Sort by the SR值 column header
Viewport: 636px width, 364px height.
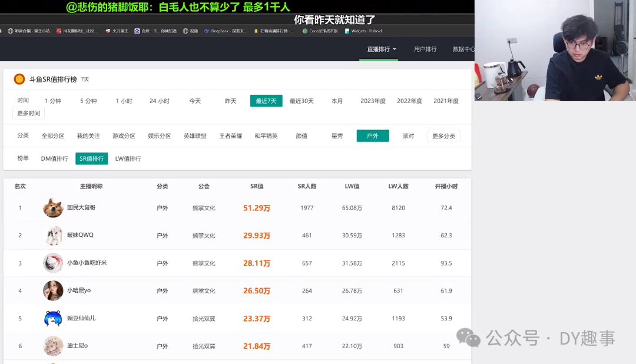[x=257, y=186]
